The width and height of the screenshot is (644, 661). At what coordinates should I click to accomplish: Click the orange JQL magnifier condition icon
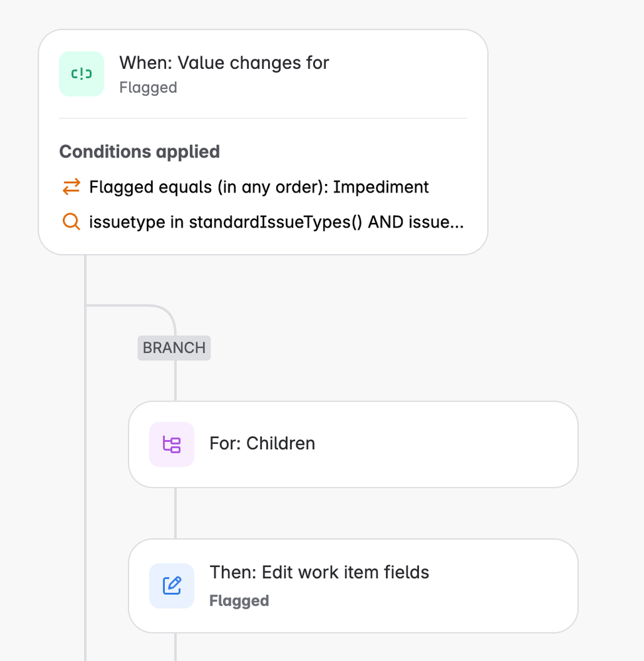[x=71, y=221]
